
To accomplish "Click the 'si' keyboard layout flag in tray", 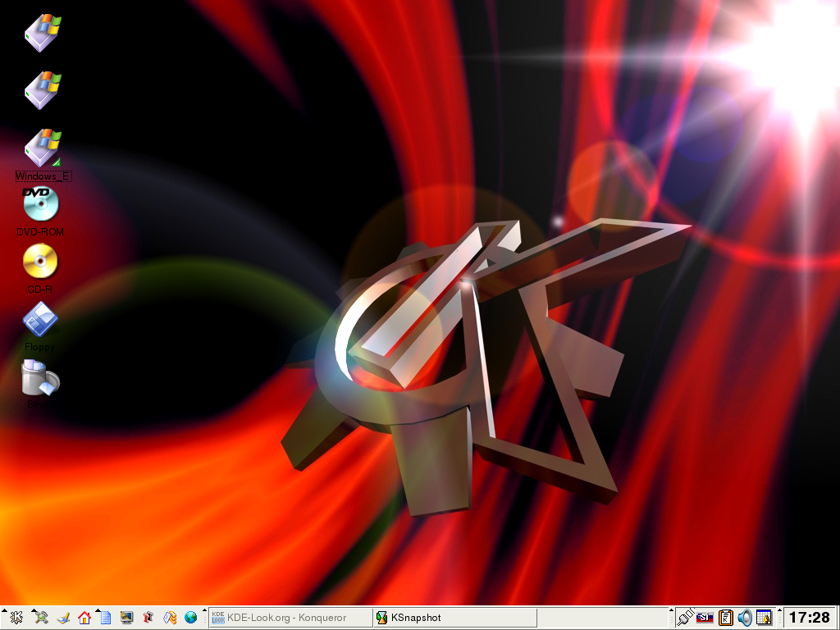I will (705, 619).
